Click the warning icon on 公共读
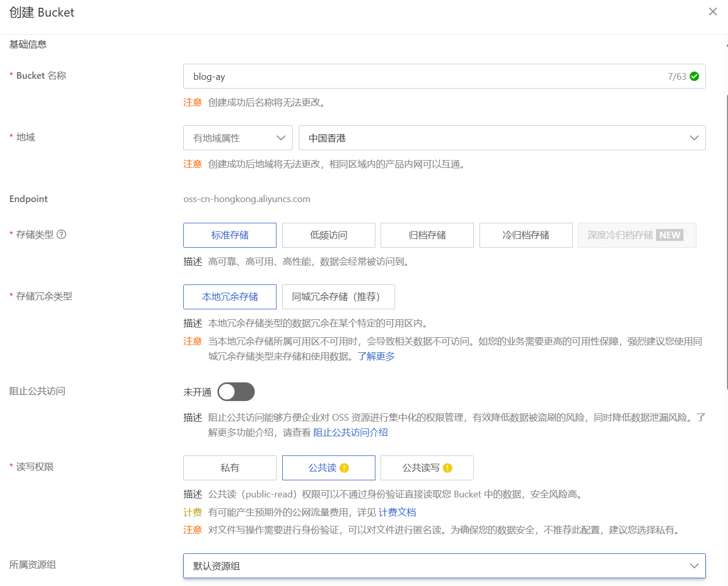 click(344, 468)
